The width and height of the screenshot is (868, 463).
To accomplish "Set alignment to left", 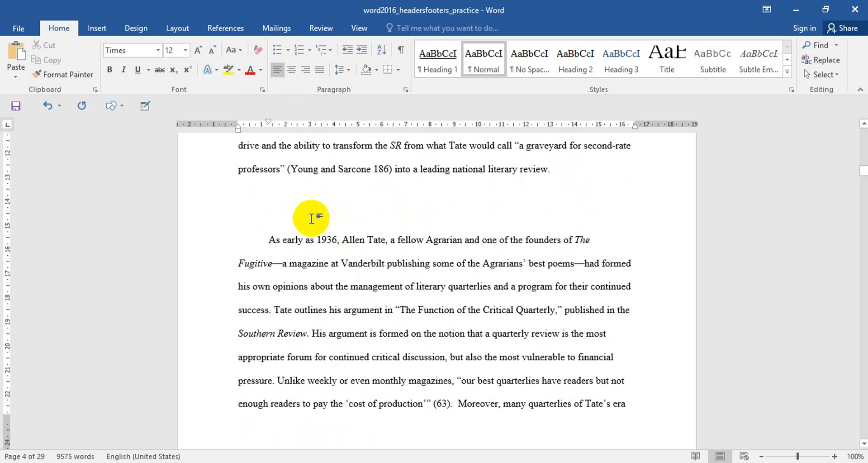I will 277,70.
